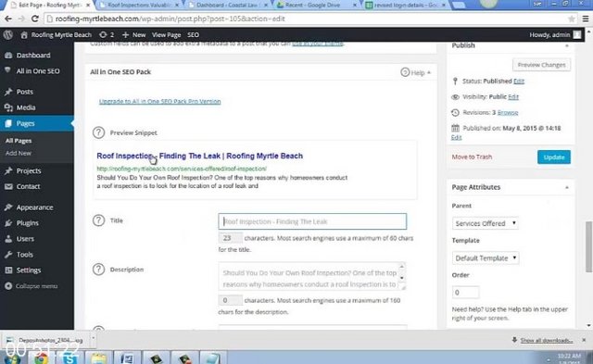593x364 pixels.
Task: Click the Tools wrench icon
Action: (8, 255)
